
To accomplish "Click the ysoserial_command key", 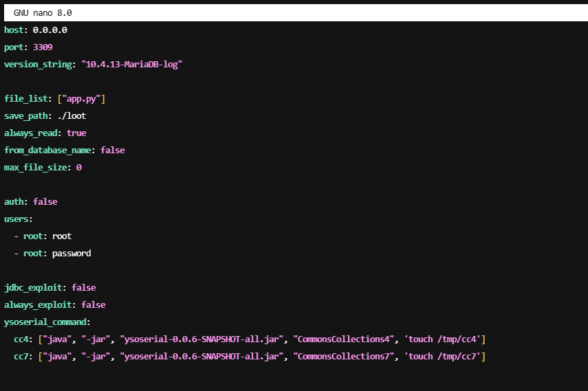I will (45, 322).
